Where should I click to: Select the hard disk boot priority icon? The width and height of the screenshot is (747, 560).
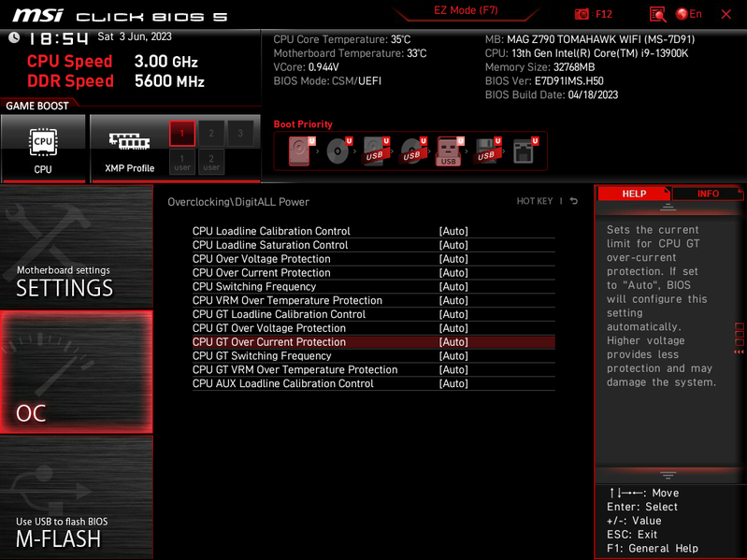click(300, 151)
